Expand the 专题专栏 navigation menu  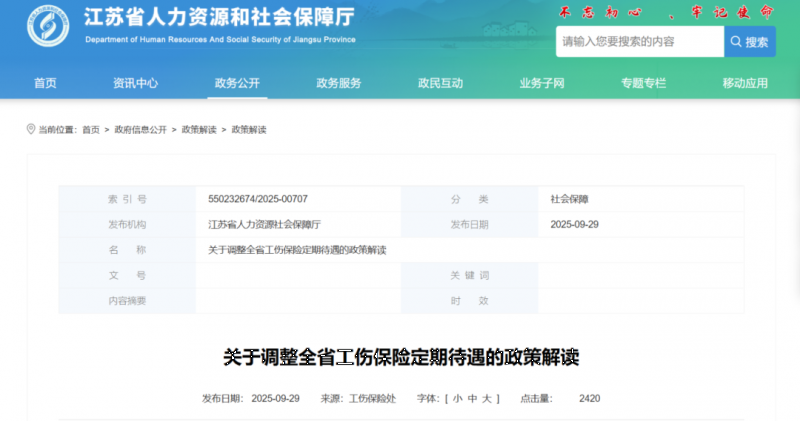click(x=643, y=83)
